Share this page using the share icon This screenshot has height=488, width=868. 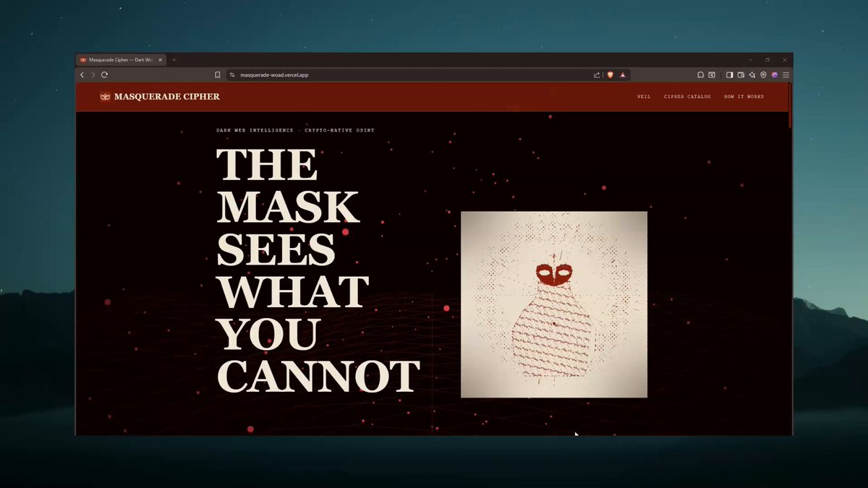pyautogui.click(x=597, y=74)
